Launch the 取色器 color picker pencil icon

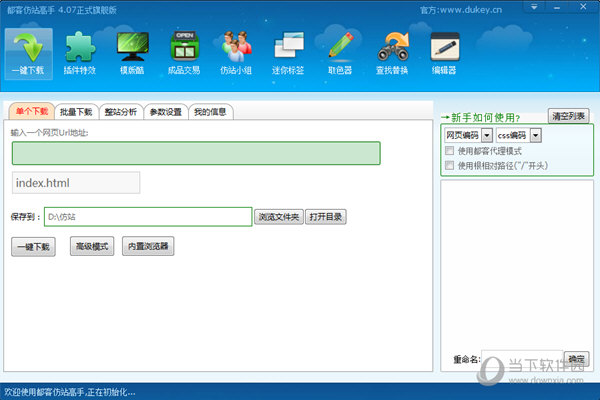coord(340,54)
